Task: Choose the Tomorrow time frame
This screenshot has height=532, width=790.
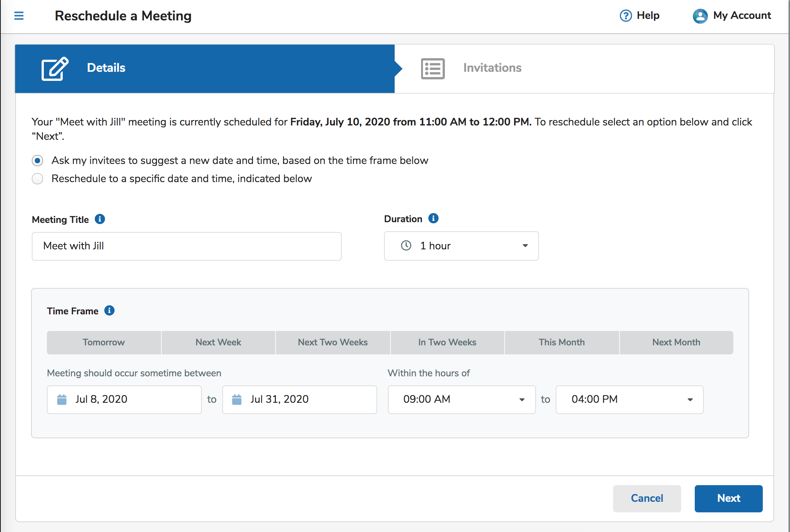Action: 104,342
